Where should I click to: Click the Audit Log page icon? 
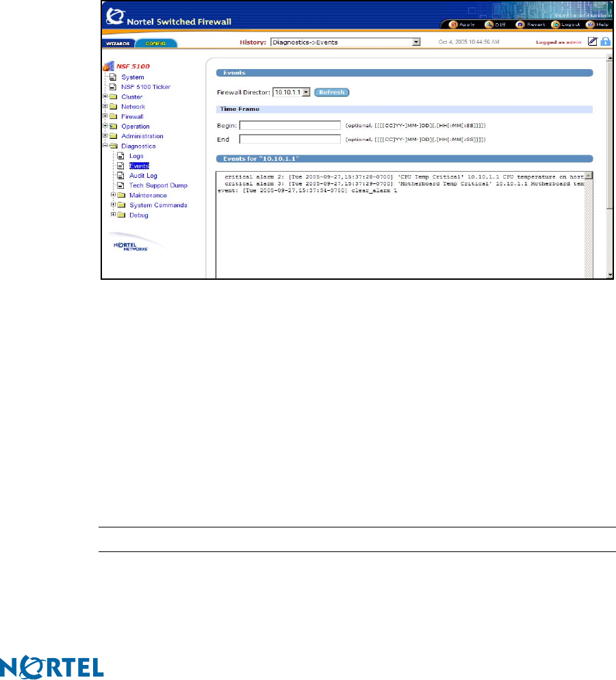pyautogui.click(x=120, y=176)
